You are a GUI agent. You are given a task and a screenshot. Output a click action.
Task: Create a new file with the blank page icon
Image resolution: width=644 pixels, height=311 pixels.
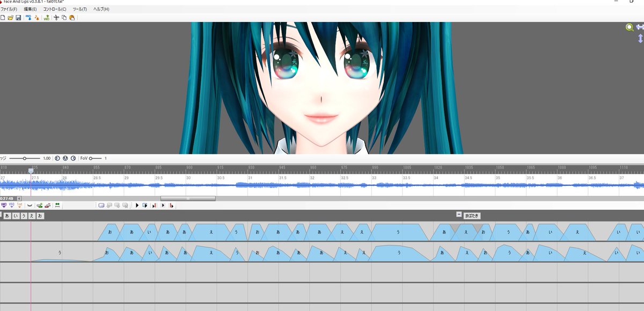(3, 18)
